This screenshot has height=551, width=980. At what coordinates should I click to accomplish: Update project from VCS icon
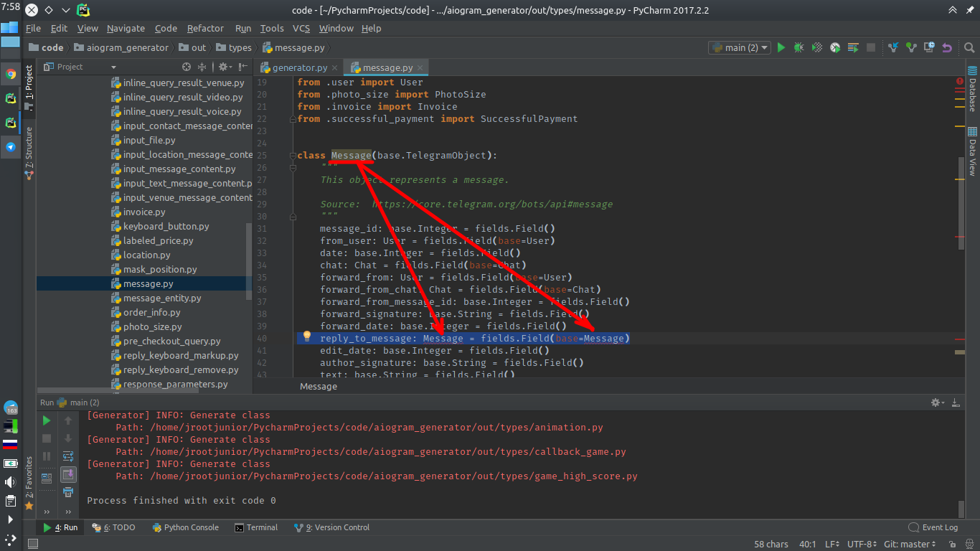(x=893, y=47)
